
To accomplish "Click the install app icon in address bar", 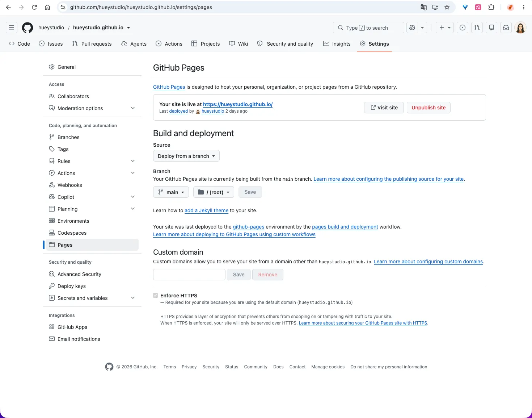I will 435,7.
